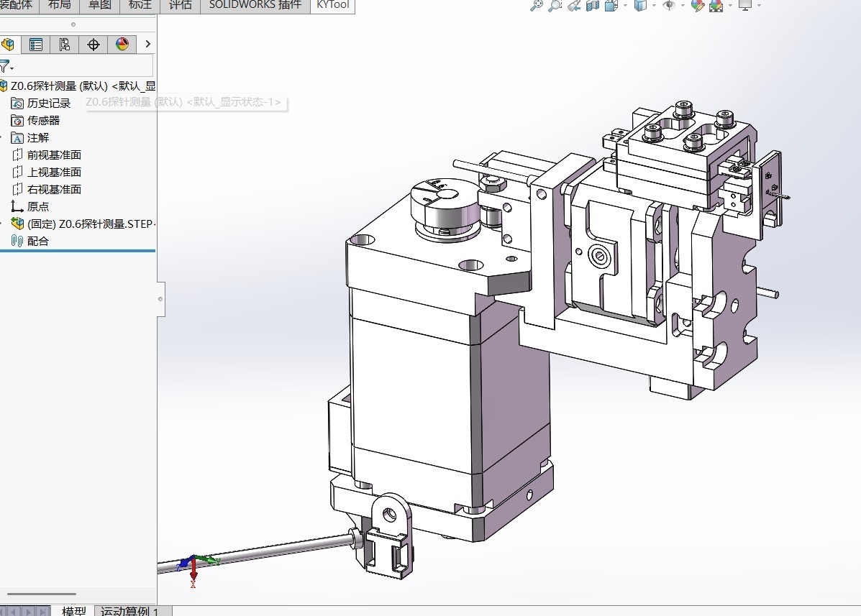Open Display Style dropdown arrow
The height and width of the screenshot is (616, 861).
tap(654, 6)
